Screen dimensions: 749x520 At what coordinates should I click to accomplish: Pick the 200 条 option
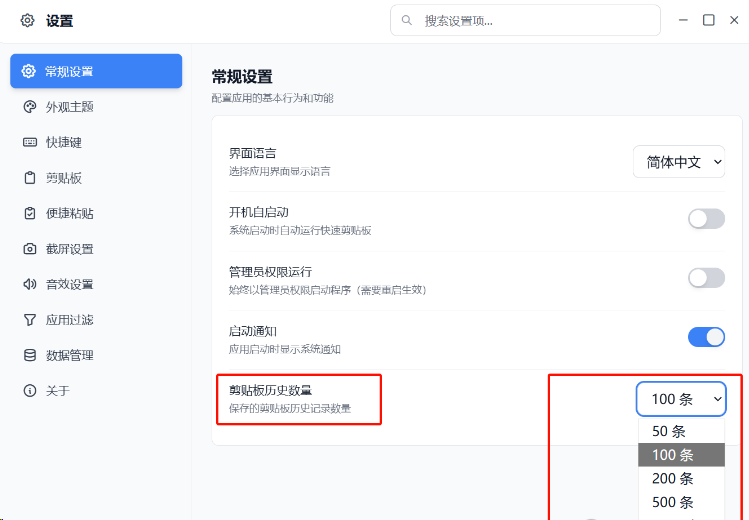(681, 478)
